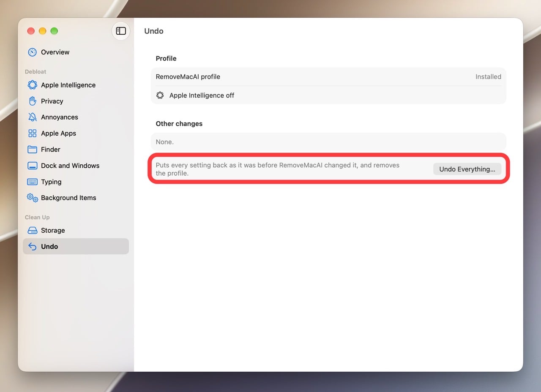
Task: Click the Apple Apps grid icon
Action: click(33, 133)
